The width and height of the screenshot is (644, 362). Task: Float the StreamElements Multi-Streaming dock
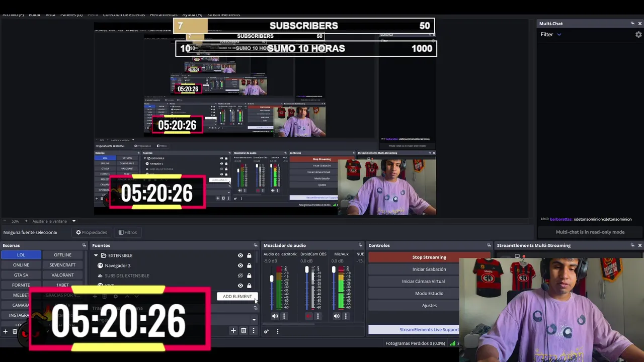coord(632,245)
